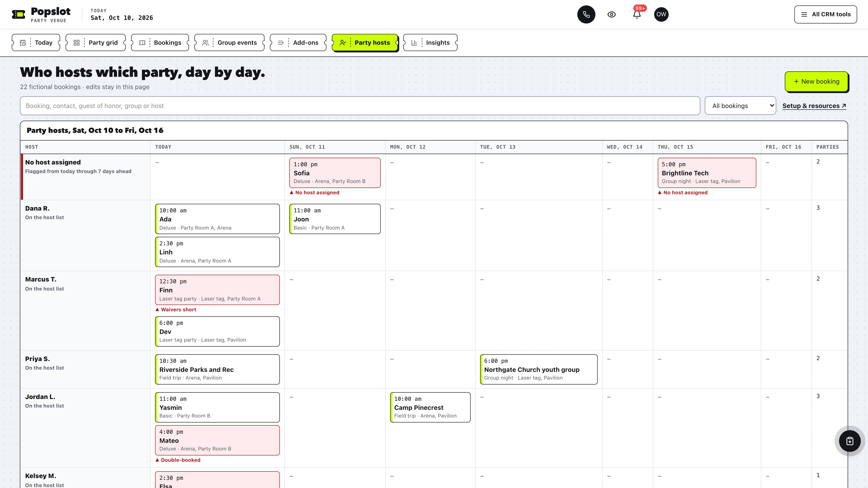Open notifications bell with 99+ badge

(637, 14)
